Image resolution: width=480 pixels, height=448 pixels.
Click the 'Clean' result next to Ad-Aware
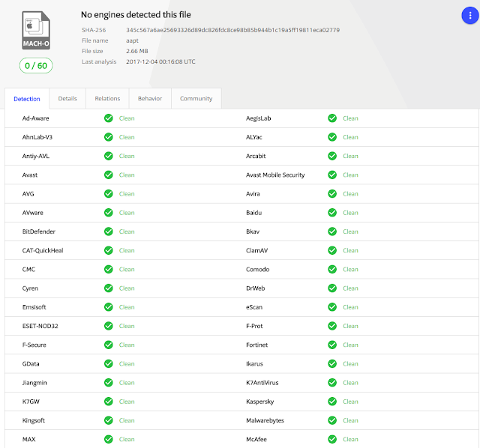(x=127, y=118)
